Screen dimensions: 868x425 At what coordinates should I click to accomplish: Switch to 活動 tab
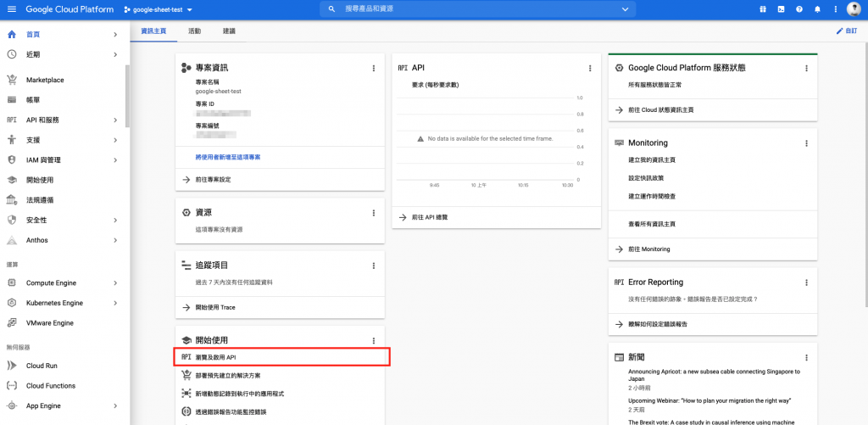click(x=194, y=31)
